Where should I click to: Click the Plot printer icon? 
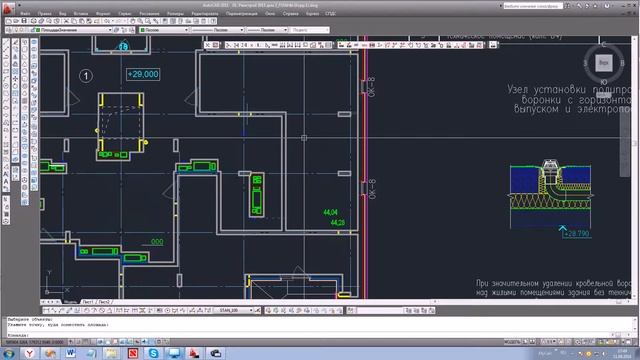tap(33, 21)
